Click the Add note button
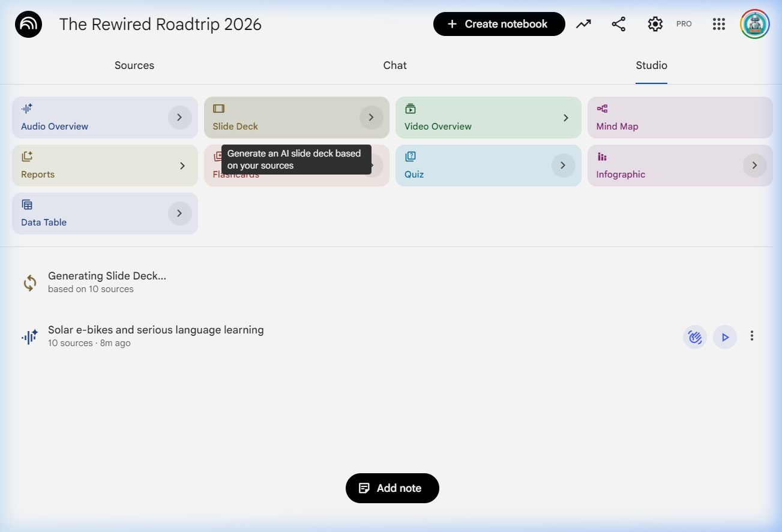 click(393, 488)
